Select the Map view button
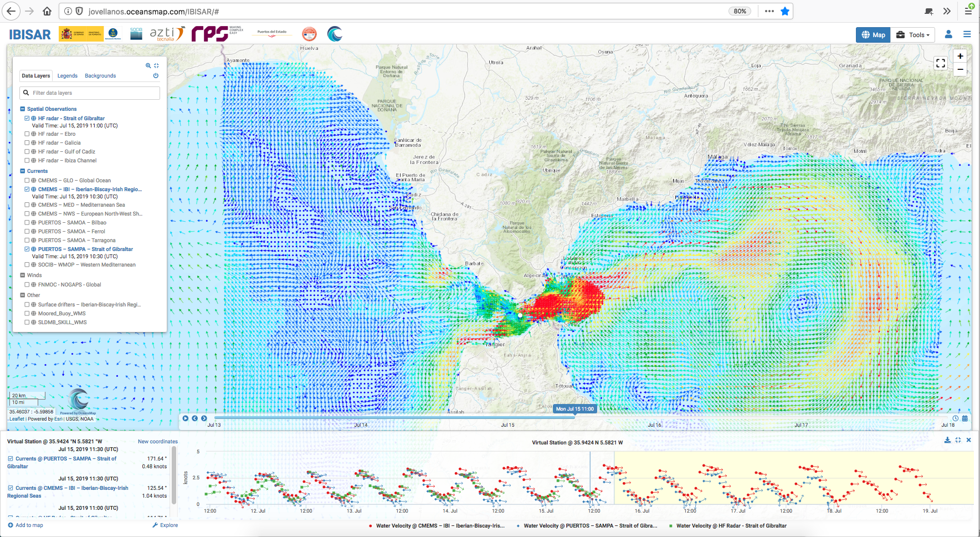Screen dimensions: 980x537 click(x=873, y=35)
